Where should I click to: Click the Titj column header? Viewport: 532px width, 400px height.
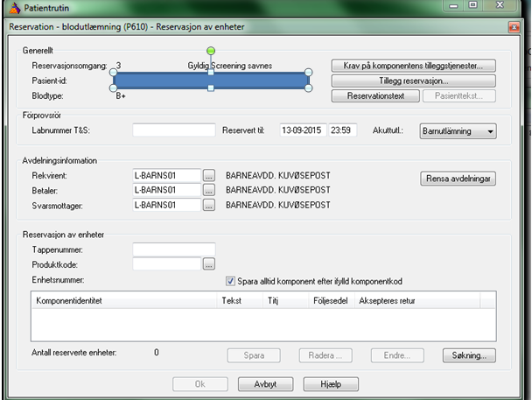[x=285, y=300]
